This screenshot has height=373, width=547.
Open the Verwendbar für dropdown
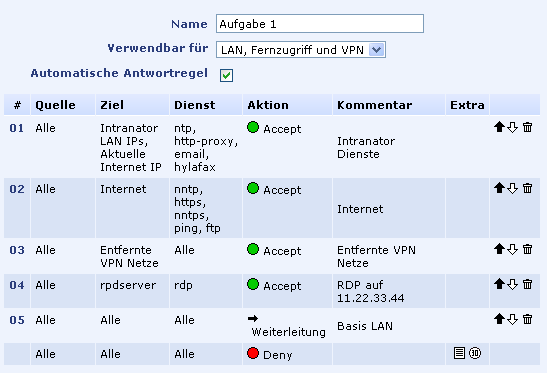click(301, 50)
